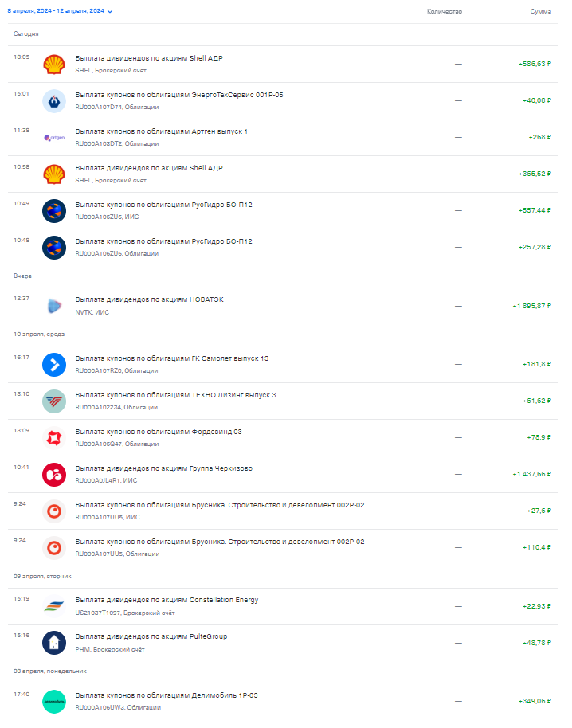Click amount +27,6 ₽
Screen dimensions: 572x728
(539, 511)
